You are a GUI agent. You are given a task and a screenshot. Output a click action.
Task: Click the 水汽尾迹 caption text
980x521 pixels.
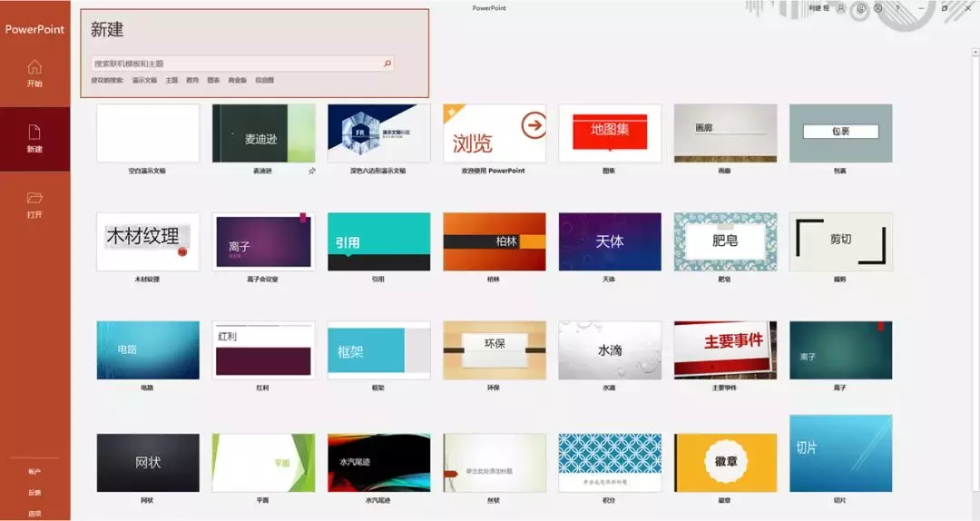tap(378, 500)
